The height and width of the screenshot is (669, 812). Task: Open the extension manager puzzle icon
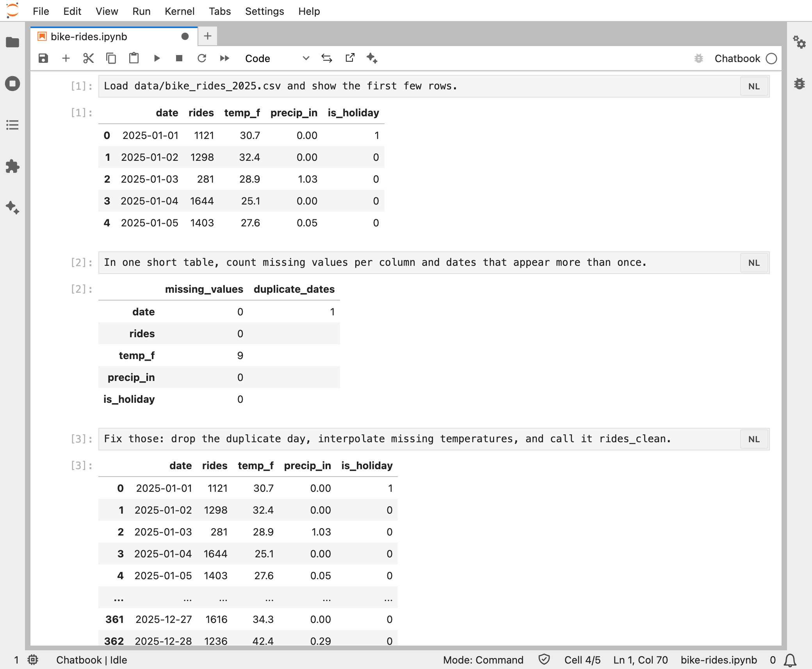[x=12, y=166]
